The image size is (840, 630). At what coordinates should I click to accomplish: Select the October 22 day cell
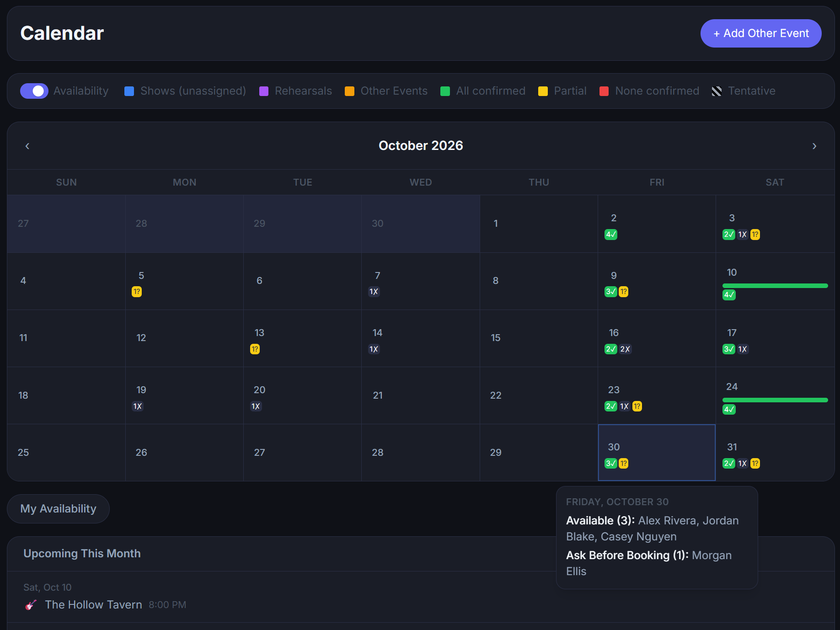539,395
